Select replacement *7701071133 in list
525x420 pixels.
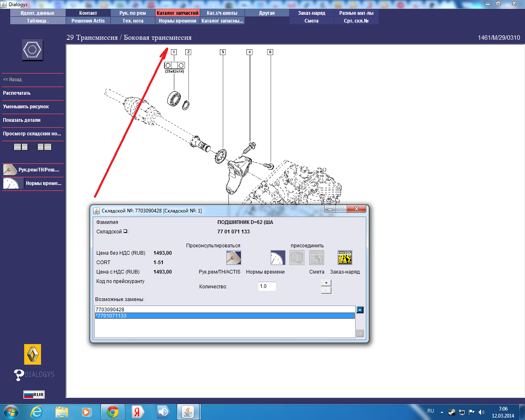tap(225, 316)
